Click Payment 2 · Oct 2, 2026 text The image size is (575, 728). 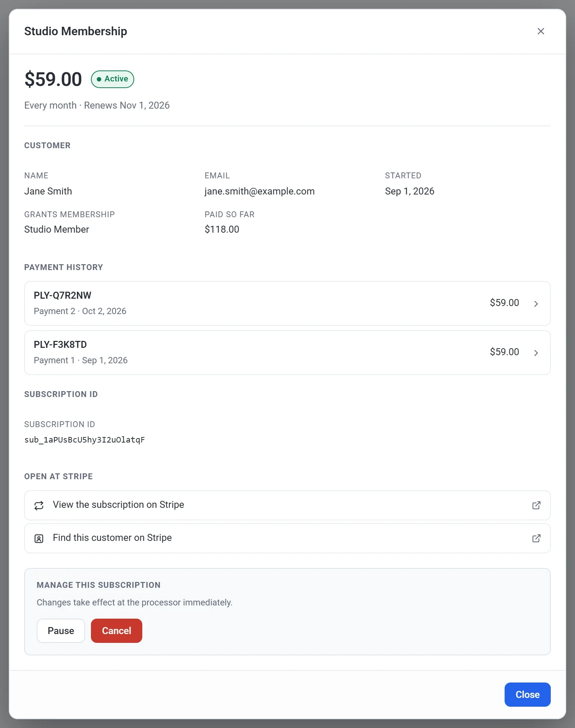pos(80,311)
